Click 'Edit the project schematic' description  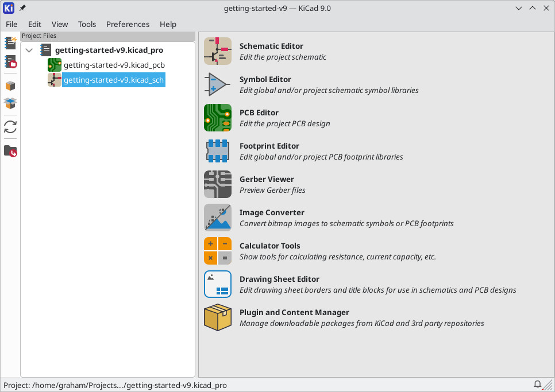click(x=283, y=57)
